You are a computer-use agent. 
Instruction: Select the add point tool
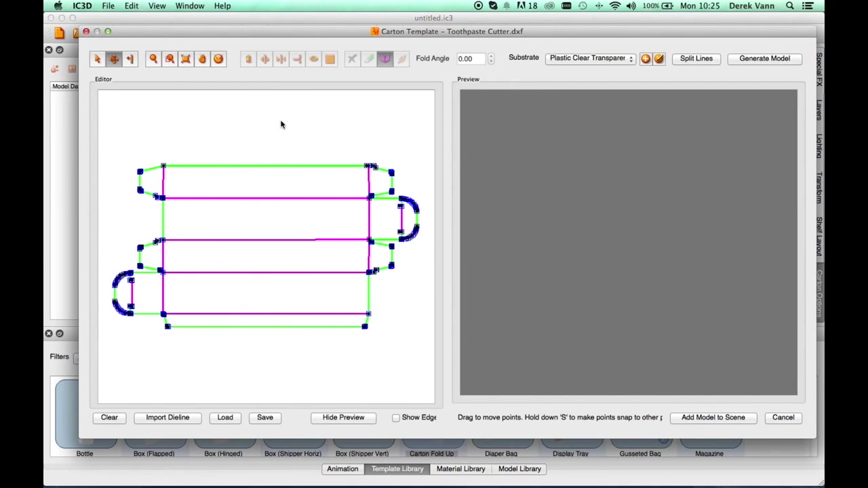coord(130,59)
